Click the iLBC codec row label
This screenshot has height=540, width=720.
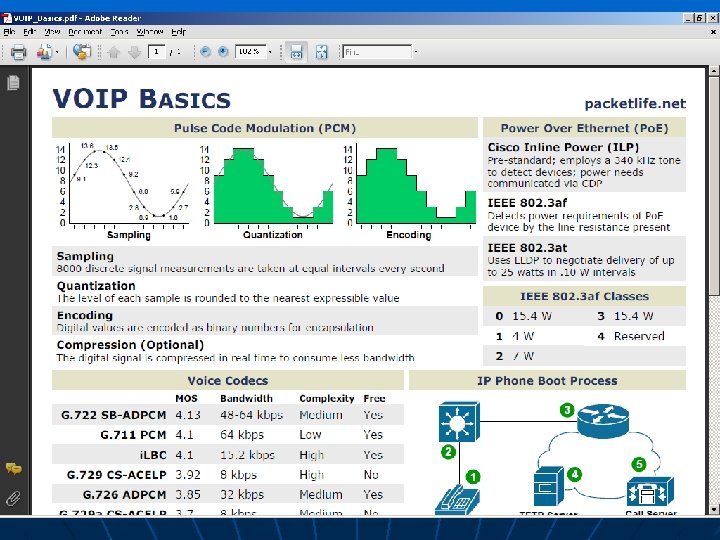pos(153,455)
